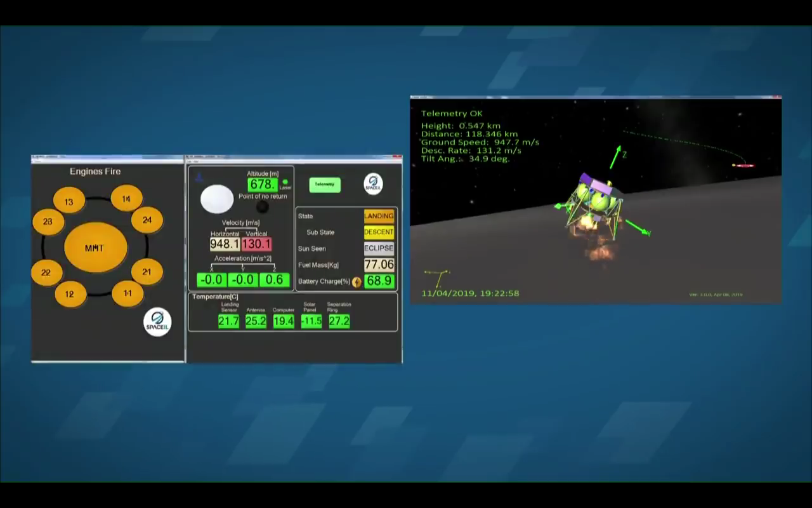Click vertical velocity value 130.1
Screen dimensions: 812x508
pyautogui.click(x=256, y=244)
